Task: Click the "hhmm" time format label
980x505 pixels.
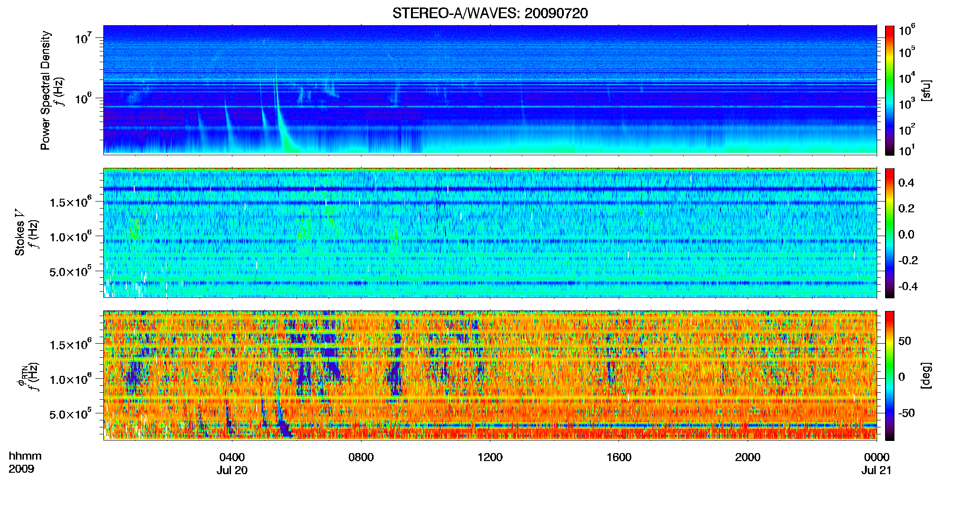Action: [x=25, y=456]
